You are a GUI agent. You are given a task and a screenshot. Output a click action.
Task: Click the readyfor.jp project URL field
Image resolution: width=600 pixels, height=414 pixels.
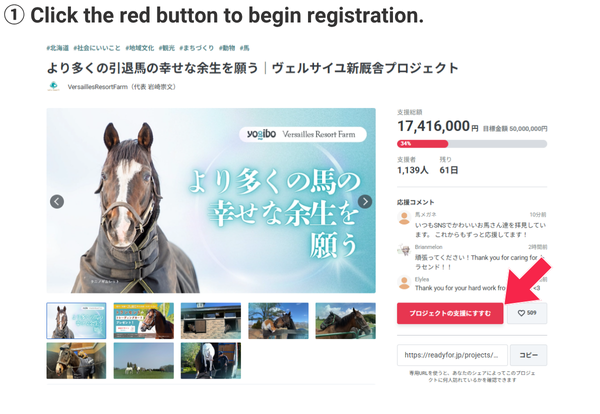point(452,355)
